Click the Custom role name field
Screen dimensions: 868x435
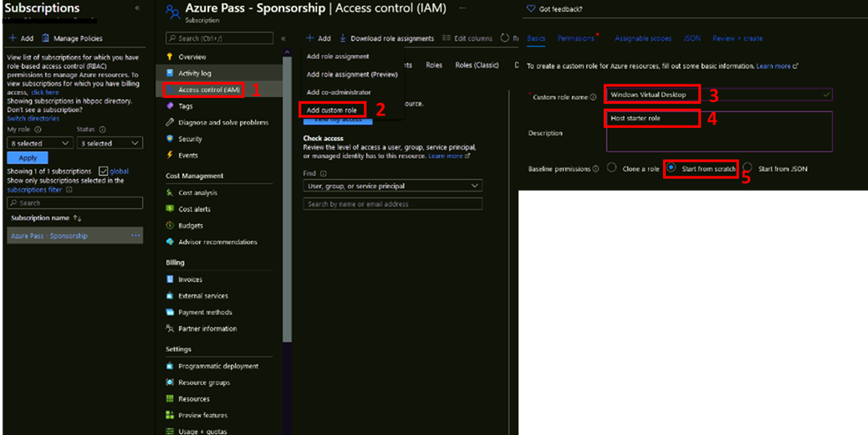tap(719, 95)
